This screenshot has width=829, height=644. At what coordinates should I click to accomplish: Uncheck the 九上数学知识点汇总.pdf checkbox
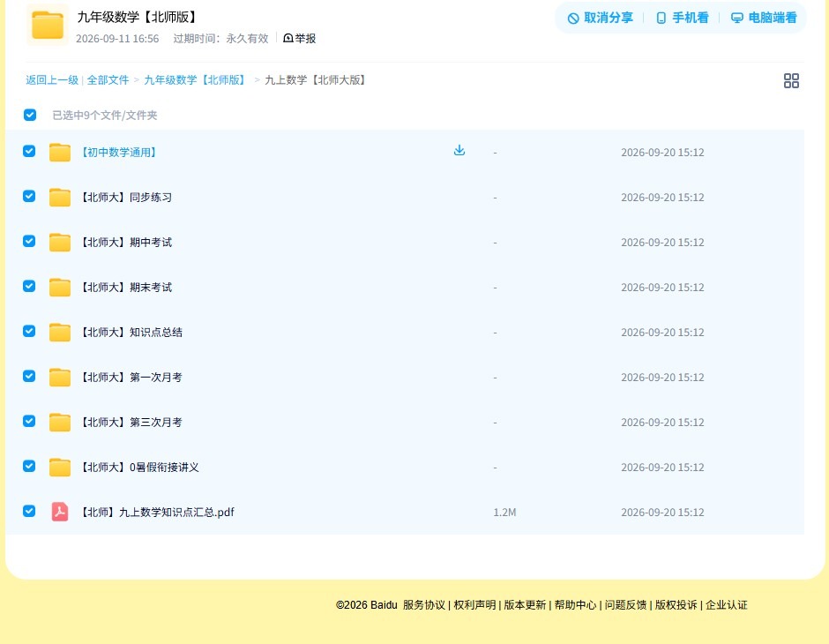click(29, 511)
